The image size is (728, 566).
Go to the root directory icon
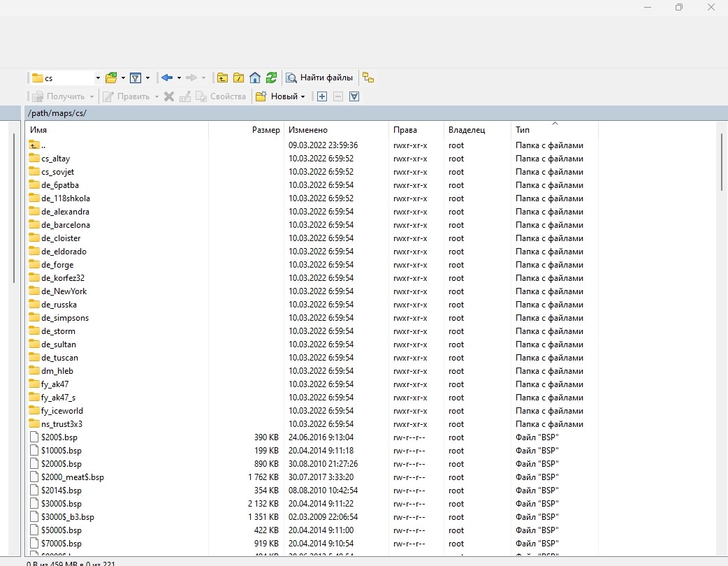point(239,78)
